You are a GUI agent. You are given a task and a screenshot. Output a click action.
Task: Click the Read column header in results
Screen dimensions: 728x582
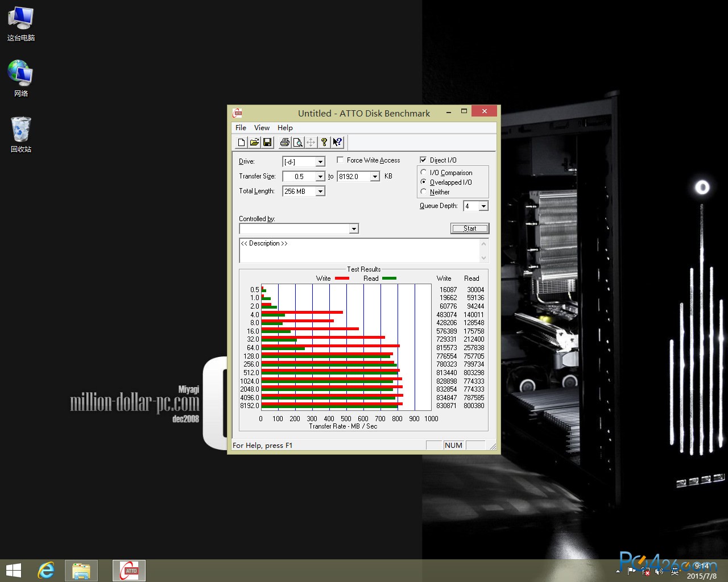(471, 278)
